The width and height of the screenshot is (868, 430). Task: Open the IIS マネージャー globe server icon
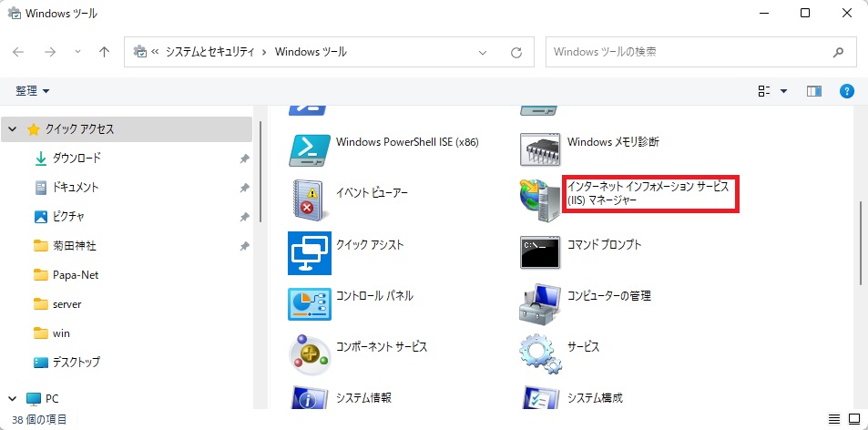click(x=541, y=200)
